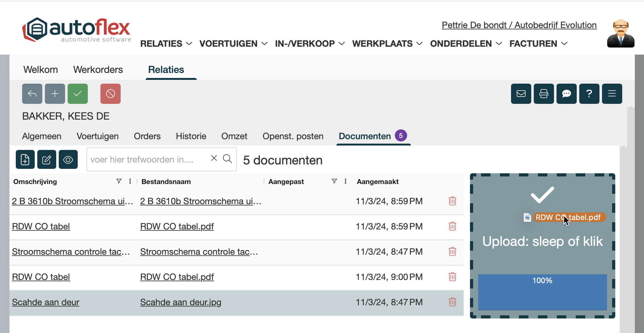Image resolution: width=644 pixels, height=333 pixels.
Task: Click the printer icon
Action: pyautogui.click(x=544, y=94)
